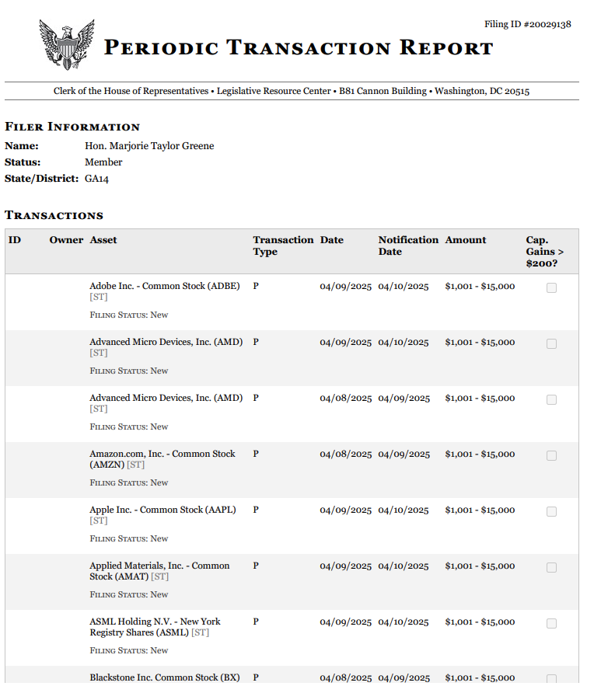
Task: Click the Filer Information section heading
Action: click(x=72, y=127)
